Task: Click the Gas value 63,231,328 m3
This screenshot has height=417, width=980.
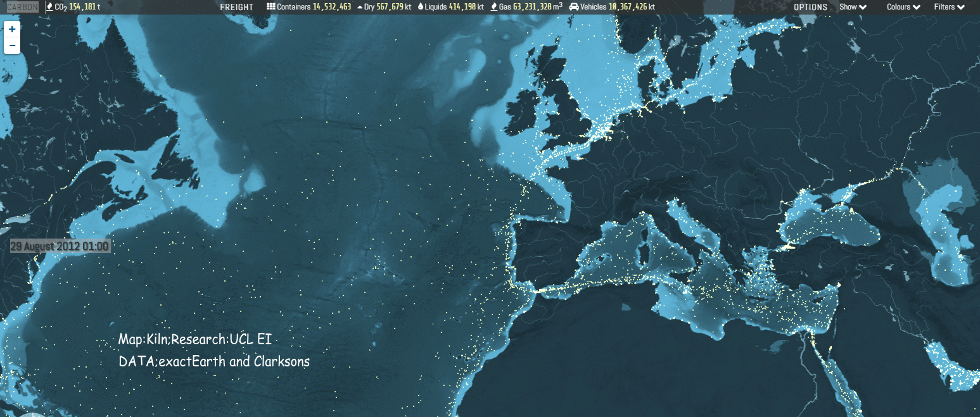Action: 538,7
